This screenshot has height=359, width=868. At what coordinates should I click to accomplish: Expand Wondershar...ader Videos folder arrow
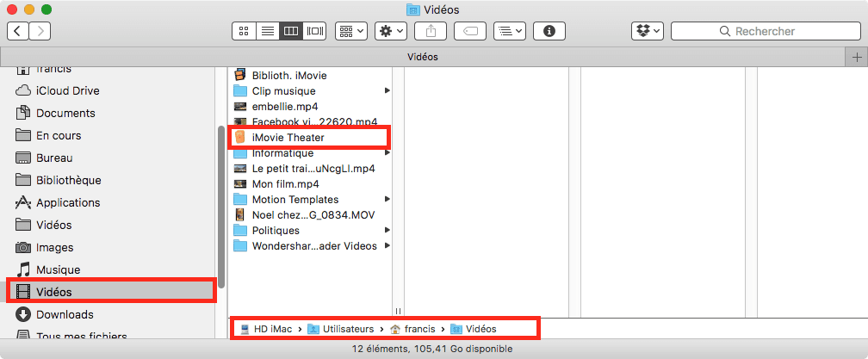pyautogui.click(x=387, y=245)
